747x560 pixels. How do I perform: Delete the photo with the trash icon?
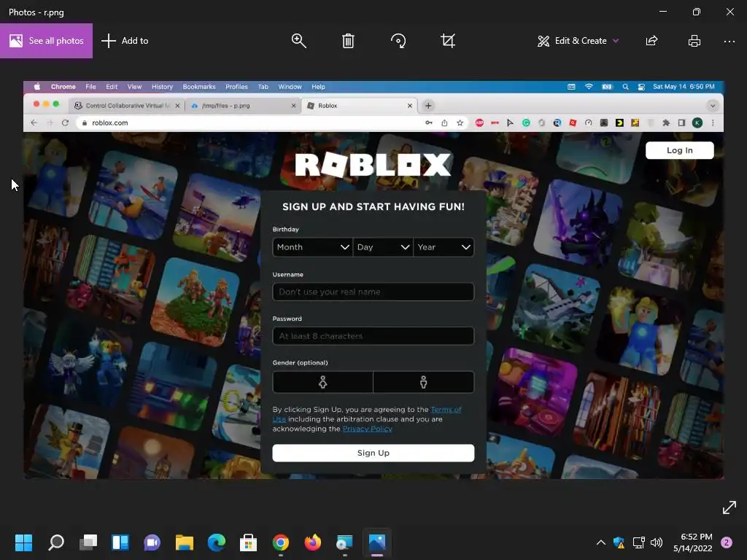[x=348, y=41]
